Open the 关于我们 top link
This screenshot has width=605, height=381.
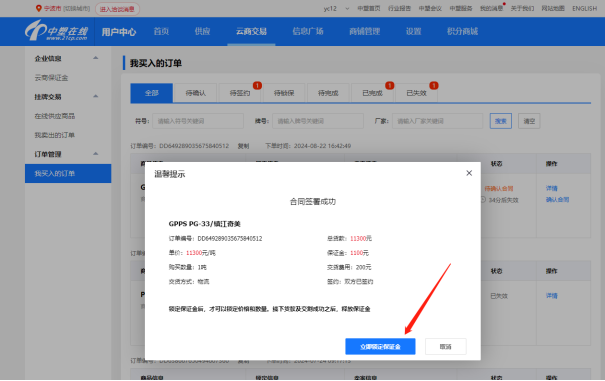point(522,8)
